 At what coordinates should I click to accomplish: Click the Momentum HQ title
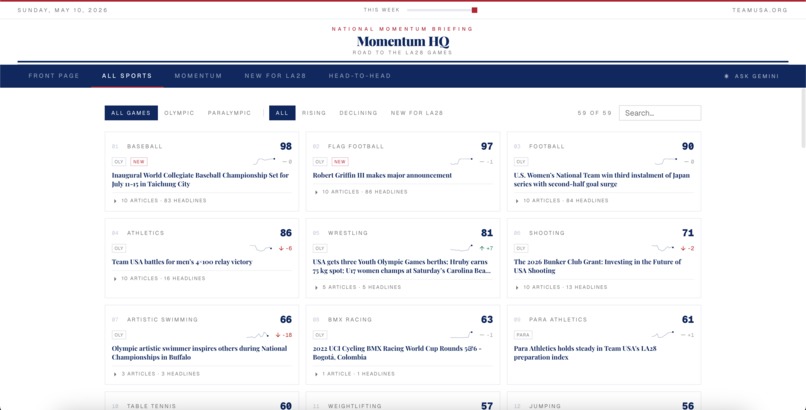click(402, 41)
